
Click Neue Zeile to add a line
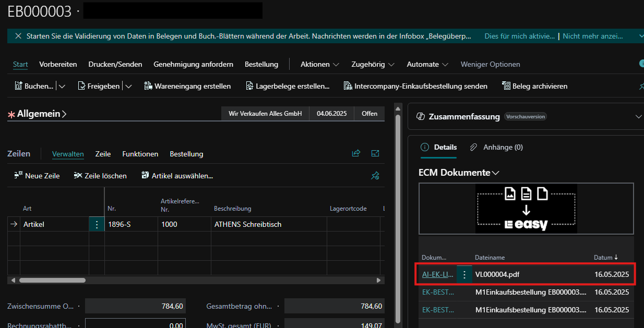pos(37,176)
